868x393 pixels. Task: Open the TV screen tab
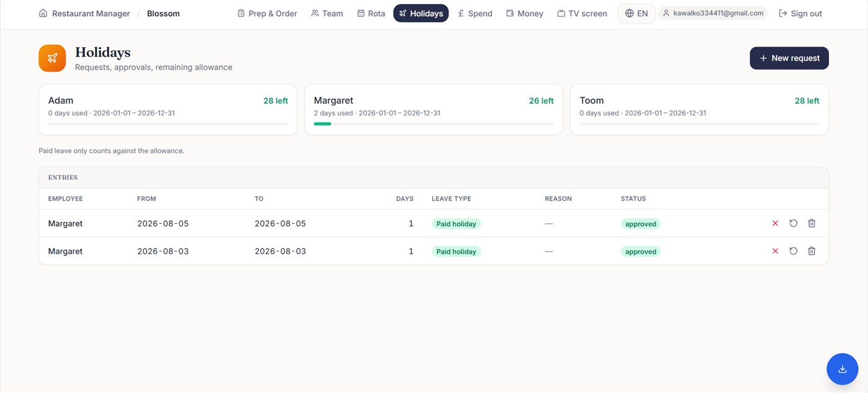[582, 13]
